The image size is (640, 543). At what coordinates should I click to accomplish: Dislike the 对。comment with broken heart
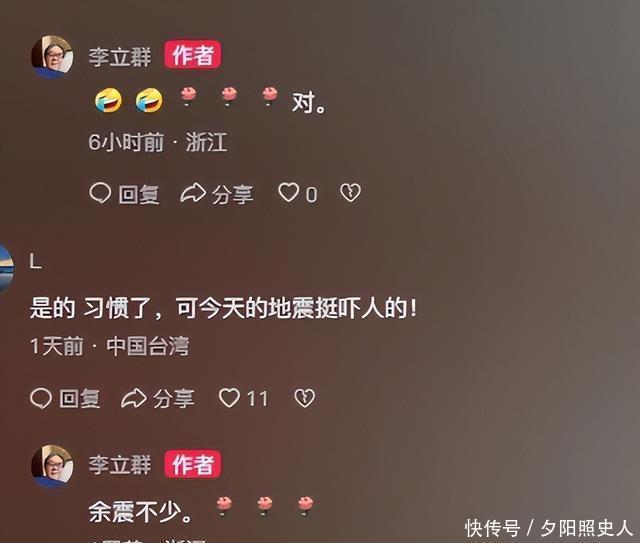tap(351, 193)
